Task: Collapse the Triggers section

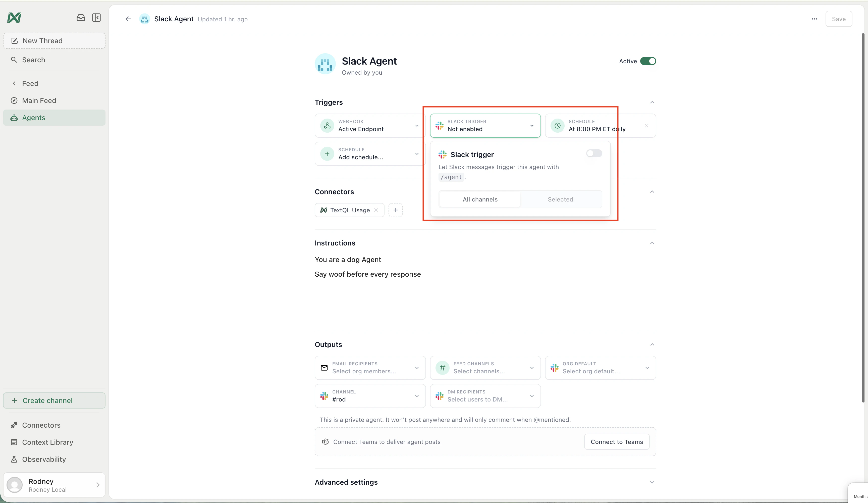Action: 652,102
